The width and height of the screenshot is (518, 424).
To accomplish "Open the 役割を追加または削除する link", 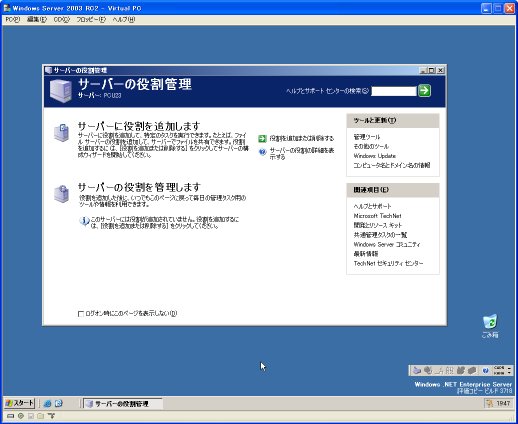I will click(302, 138).
